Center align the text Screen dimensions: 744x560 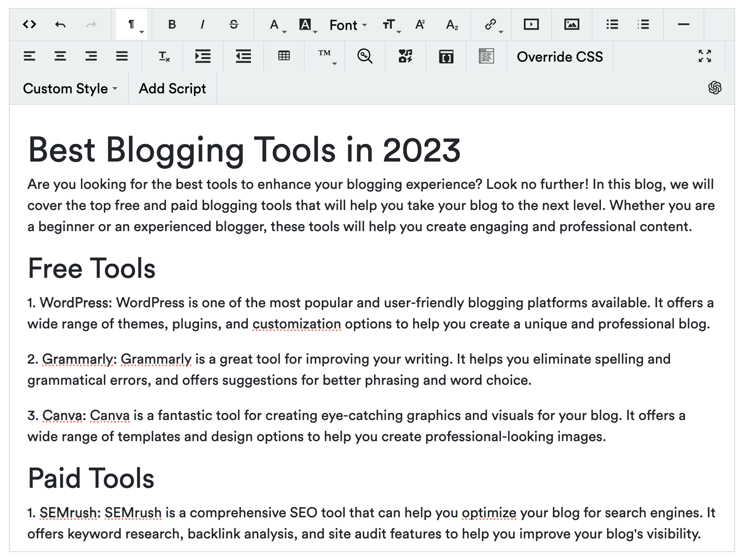tap(60, 56)
